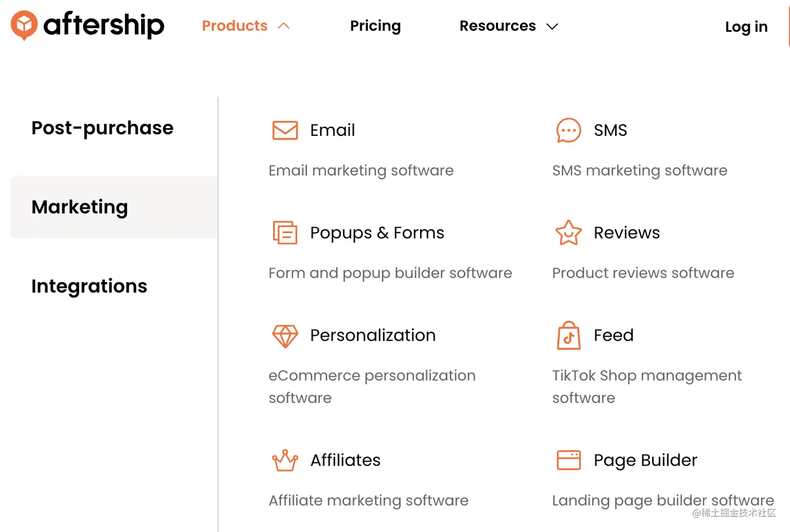This screenshot has width=790, height=532.
Task: Select the Marketing category tab
Action: (x=80, y=207)
